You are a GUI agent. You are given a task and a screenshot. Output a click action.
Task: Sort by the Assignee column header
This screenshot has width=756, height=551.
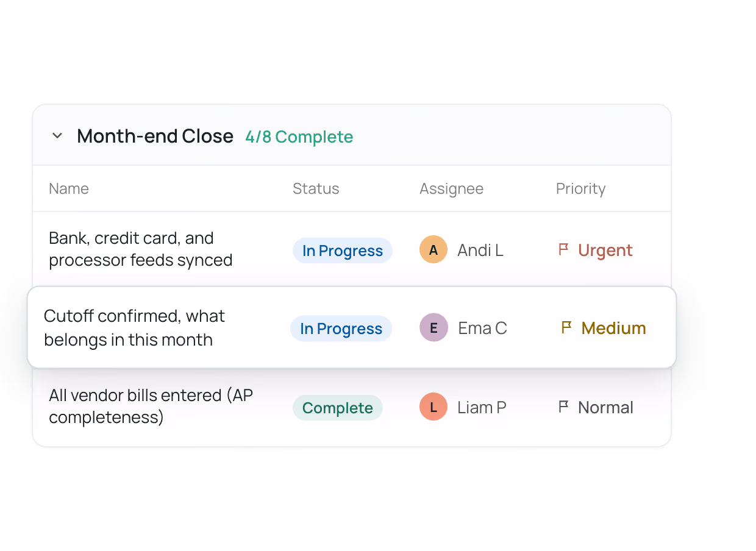pos(451,189)
